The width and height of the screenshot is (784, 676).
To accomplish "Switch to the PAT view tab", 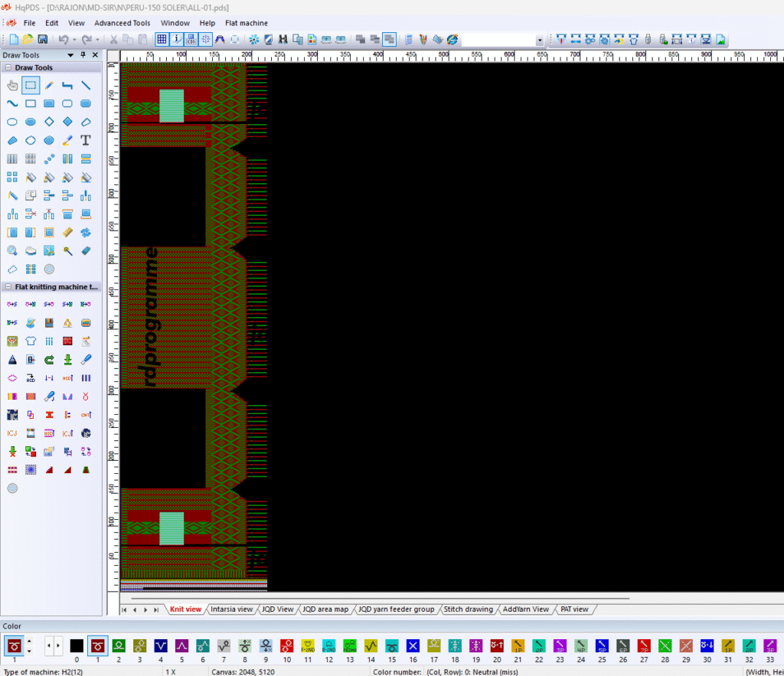I will click(574, 609).
